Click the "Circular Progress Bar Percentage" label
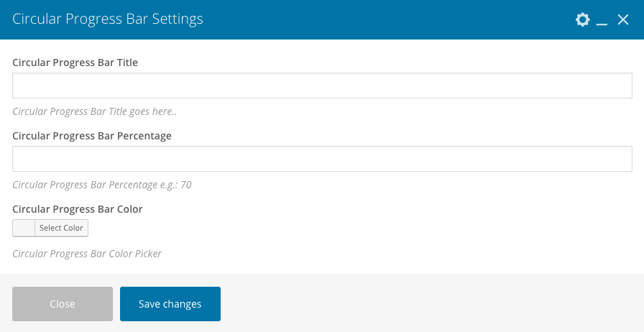644x332 pixels. [x=92, y=136]
